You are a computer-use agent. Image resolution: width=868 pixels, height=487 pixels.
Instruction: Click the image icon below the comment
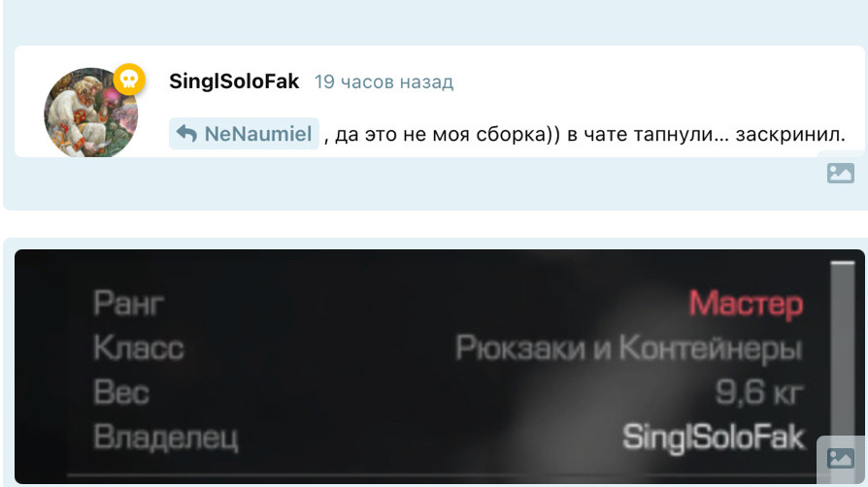click(840, 174)
